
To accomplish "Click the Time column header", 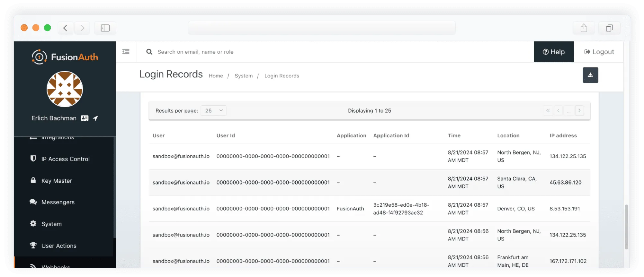I will (454, 135).
